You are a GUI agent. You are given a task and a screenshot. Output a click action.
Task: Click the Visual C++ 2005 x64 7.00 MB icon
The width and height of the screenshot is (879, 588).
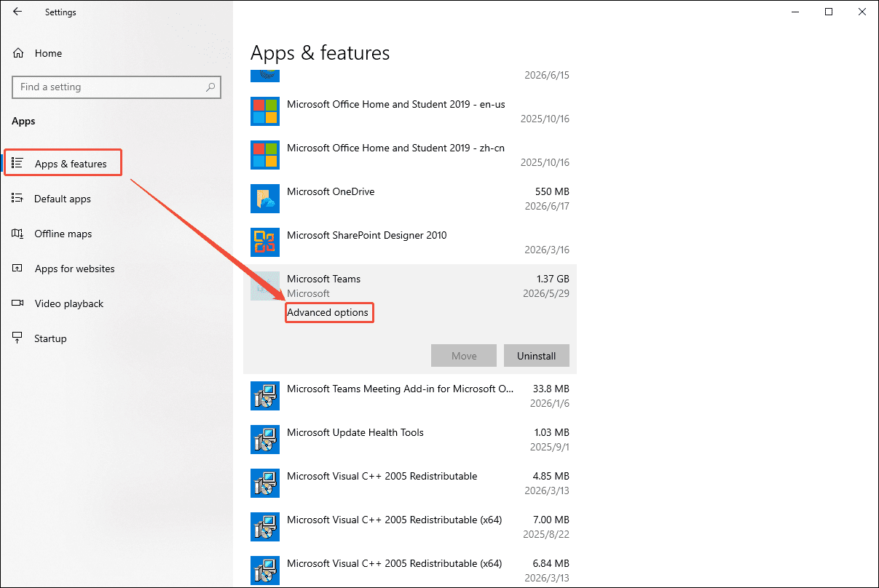265,527
